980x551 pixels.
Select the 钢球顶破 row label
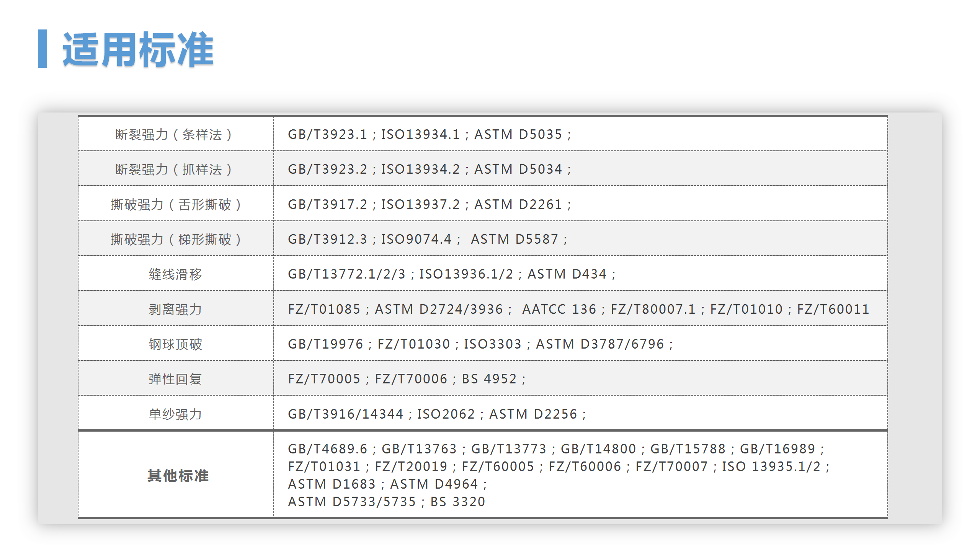[x=175, y=344]
